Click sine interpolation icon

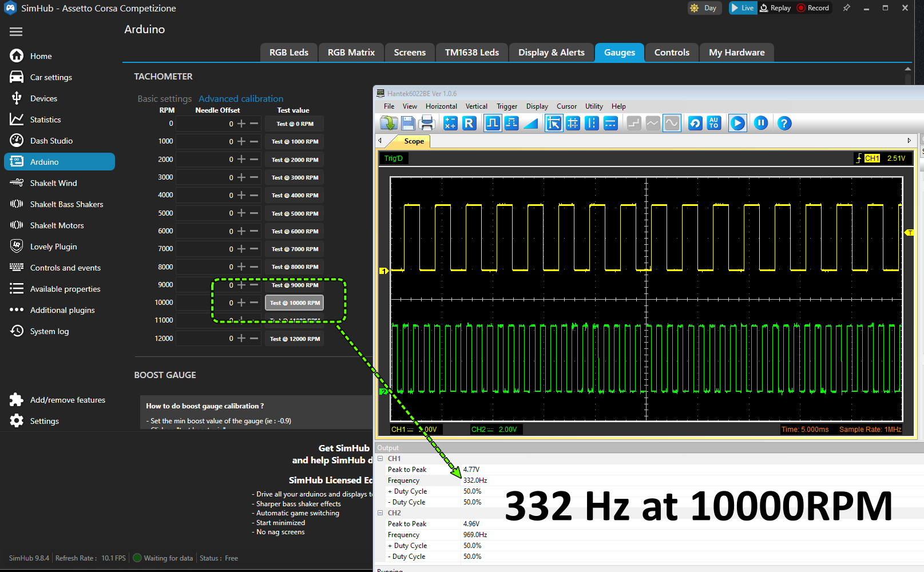point(672,123)
